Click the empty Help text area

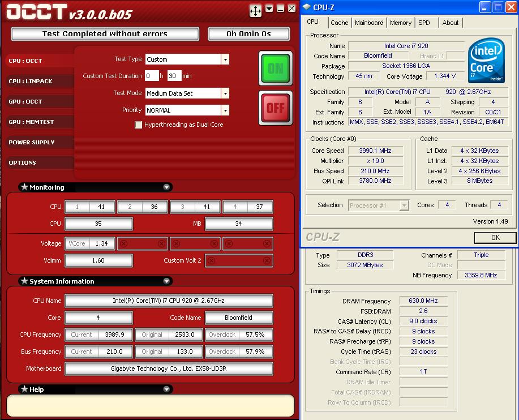click(x=151, y=405)
